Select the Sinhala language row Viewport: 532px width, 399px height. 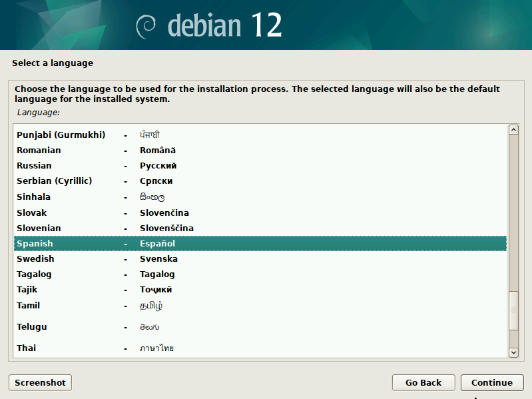33,197
